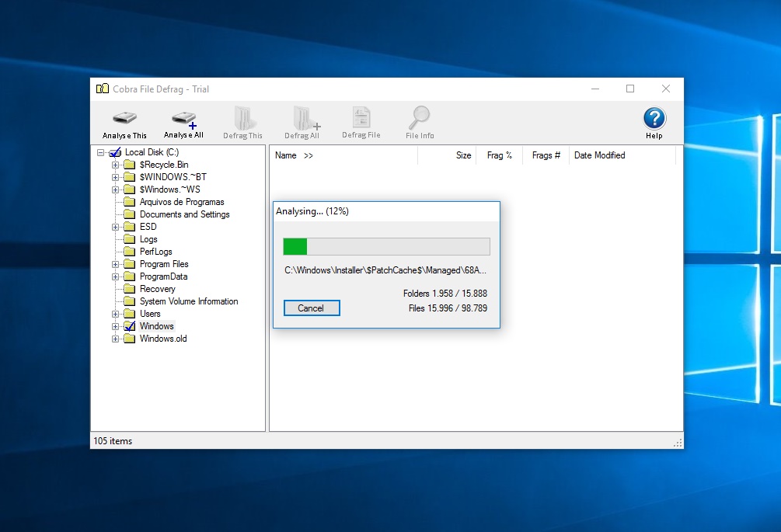Select the Users folder label
The image size is (781, 532).
point(150,314)
